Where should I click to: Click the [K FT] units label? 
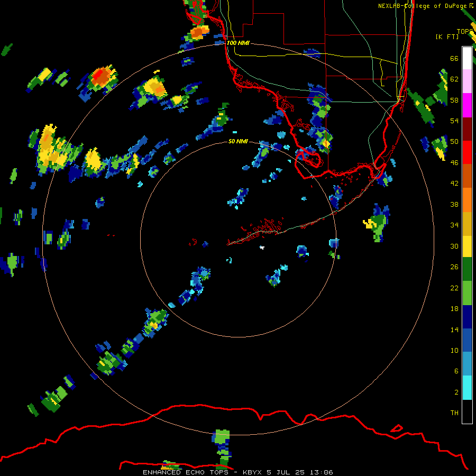(x=447, y=36)
